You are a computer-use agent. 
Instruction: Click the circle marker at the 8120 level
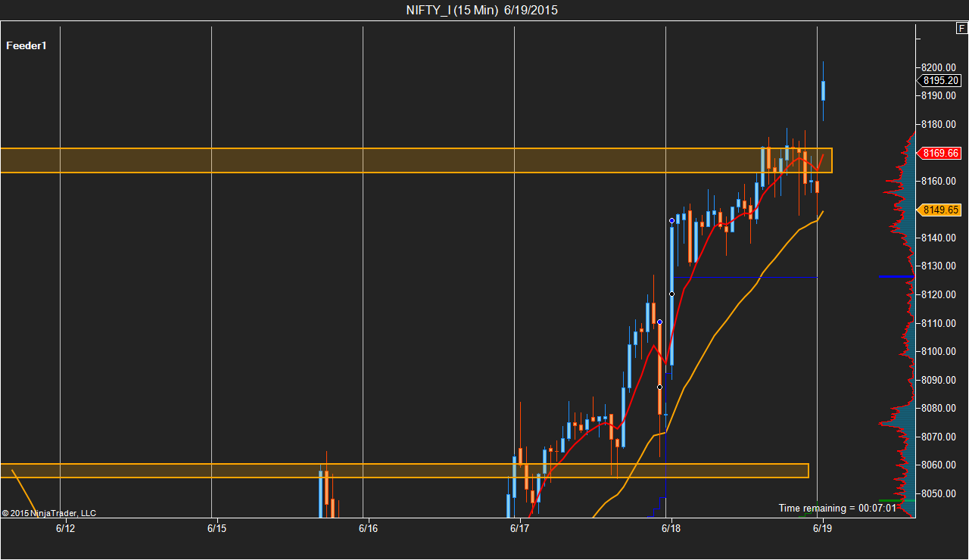671,294
